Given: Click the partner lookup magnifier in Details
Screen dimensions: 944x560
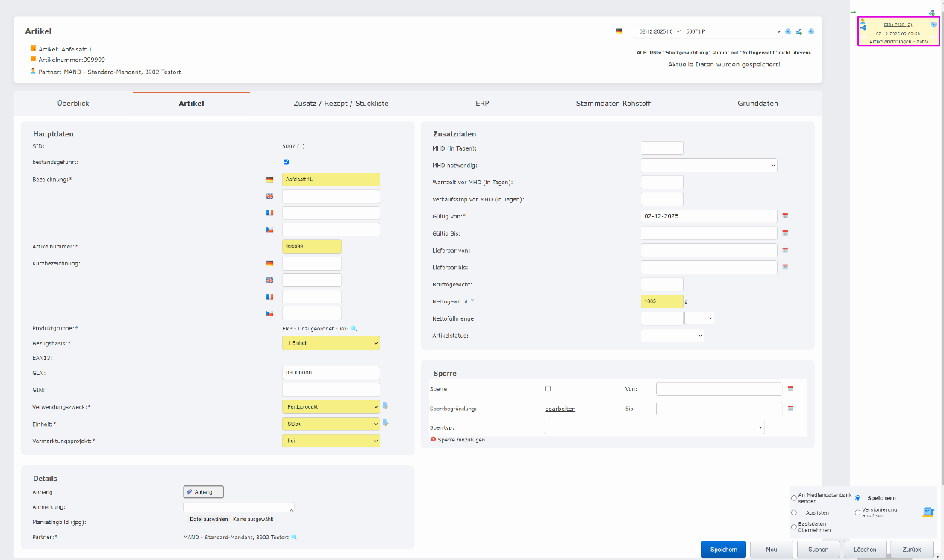Looking at the screenshot, I should click(x=294, y=537).
